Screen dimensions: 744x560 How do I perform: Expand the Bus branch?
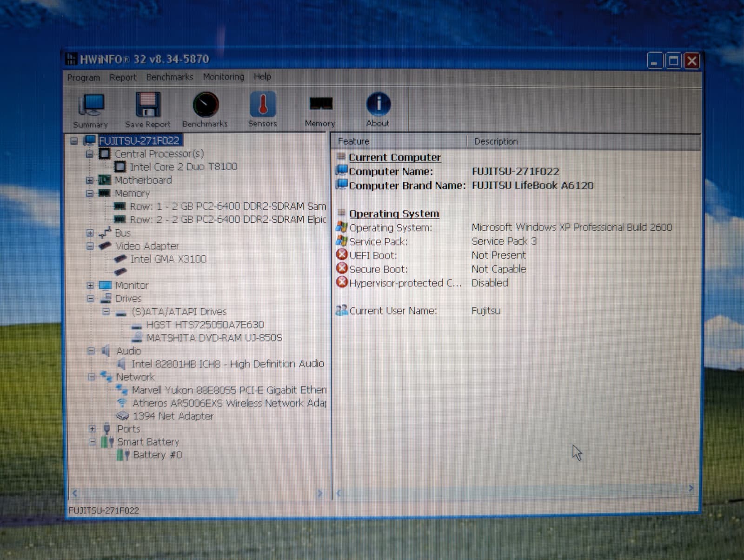click(x=90, y=233)
